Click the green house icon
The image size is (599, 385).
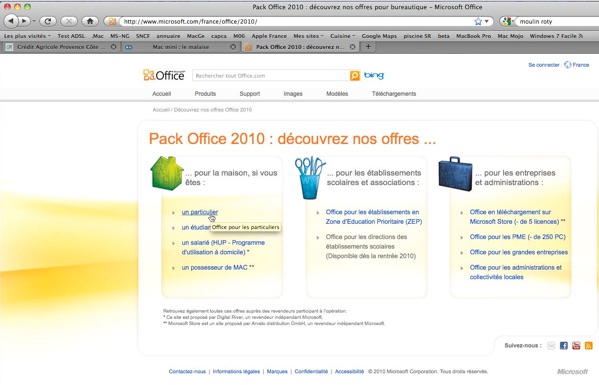click(167, 173)
